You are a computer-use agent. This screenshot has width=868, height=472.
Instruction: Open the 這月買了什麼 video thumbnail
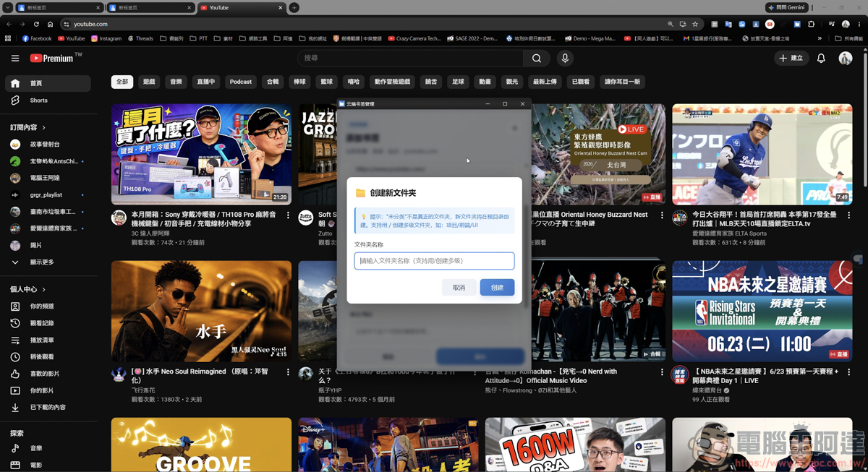click(201, 154)
